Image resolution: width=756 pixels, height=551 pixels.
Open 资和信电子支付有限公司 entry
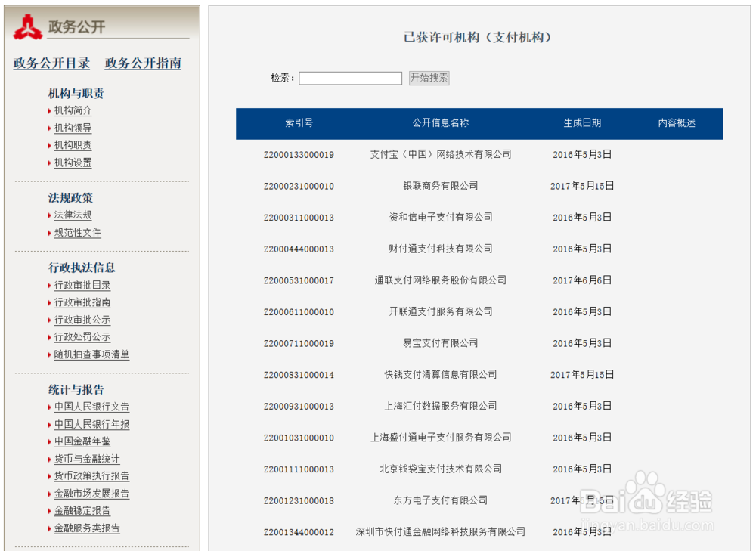point(441,217)
